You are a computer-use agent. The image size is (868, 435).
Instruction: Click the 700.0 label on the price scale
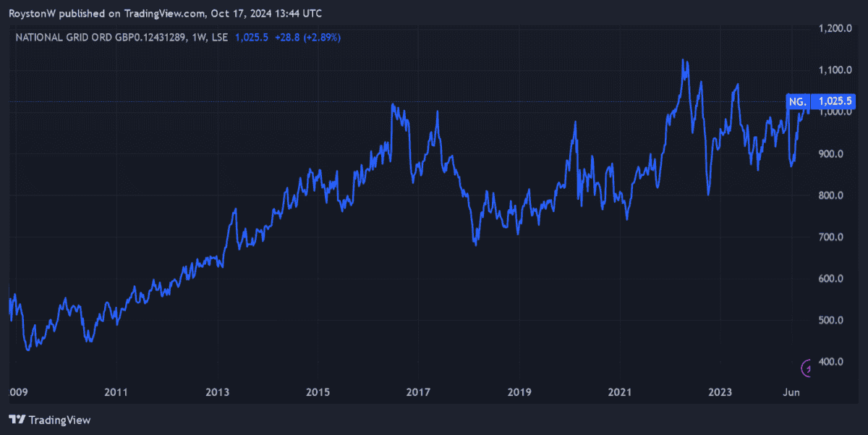[837, 237]
